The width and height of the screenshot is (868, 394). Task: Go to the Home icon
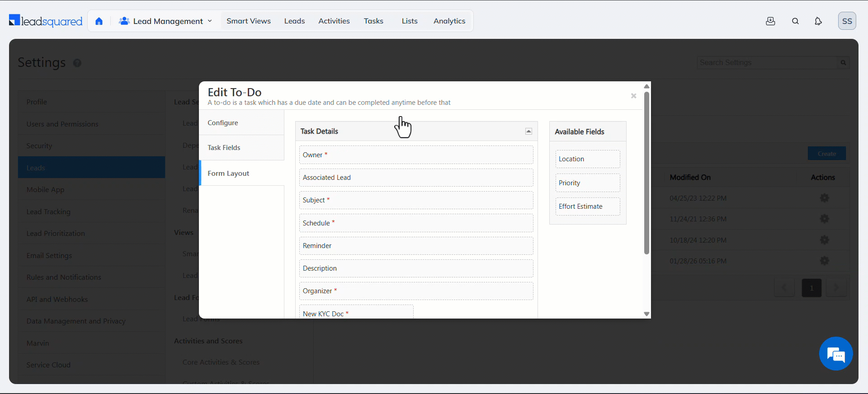(x=99, y=21)
